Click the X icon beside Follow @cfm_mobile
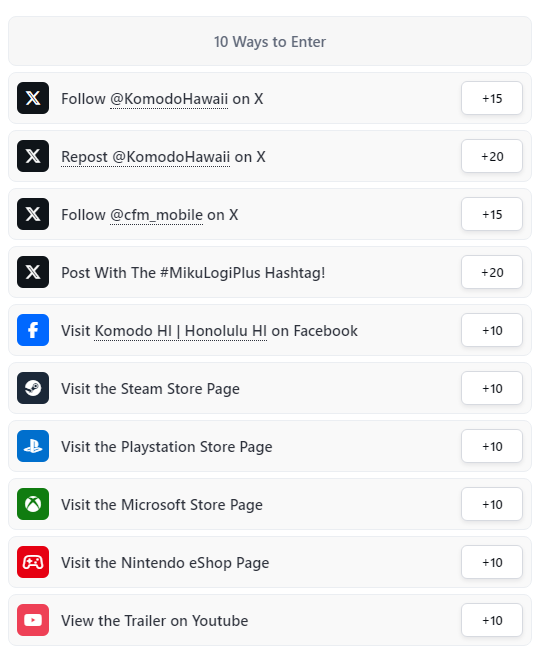 (x=33, y=214)
